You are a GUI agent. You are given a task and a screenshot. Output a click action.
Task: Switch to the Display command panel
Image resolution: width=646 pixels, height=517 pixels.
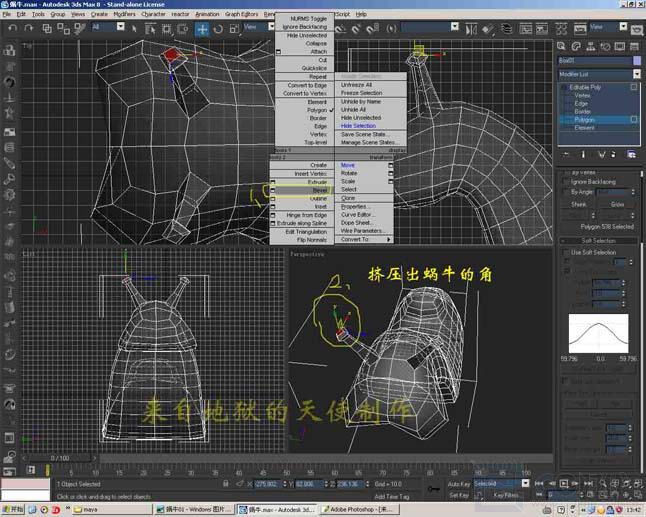pyautogui.click(x=620, y=46)
